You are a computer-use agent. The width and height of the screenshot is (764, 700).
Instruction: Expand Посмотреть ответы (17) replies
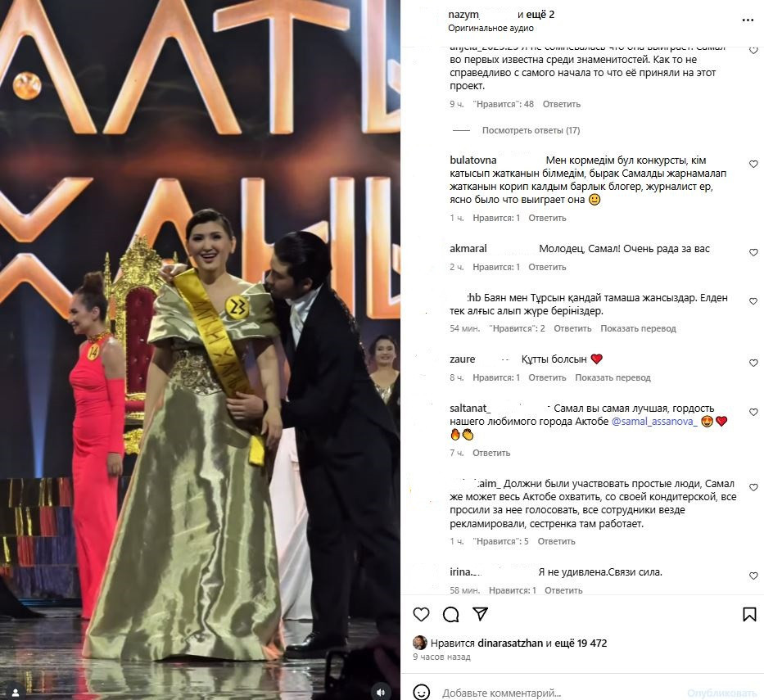click(x=531, y=130)
